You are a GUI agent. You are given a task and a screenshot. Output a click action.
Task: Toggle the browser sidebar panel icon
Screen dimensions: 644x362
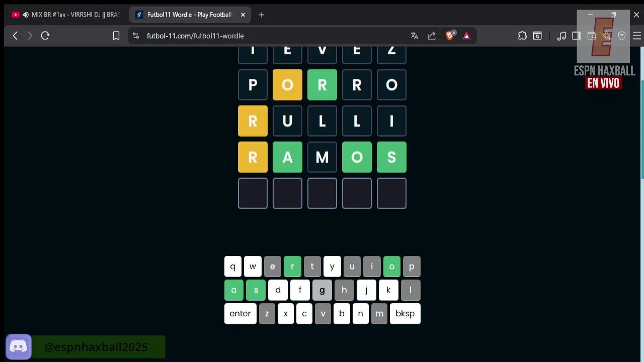[577, 36]
